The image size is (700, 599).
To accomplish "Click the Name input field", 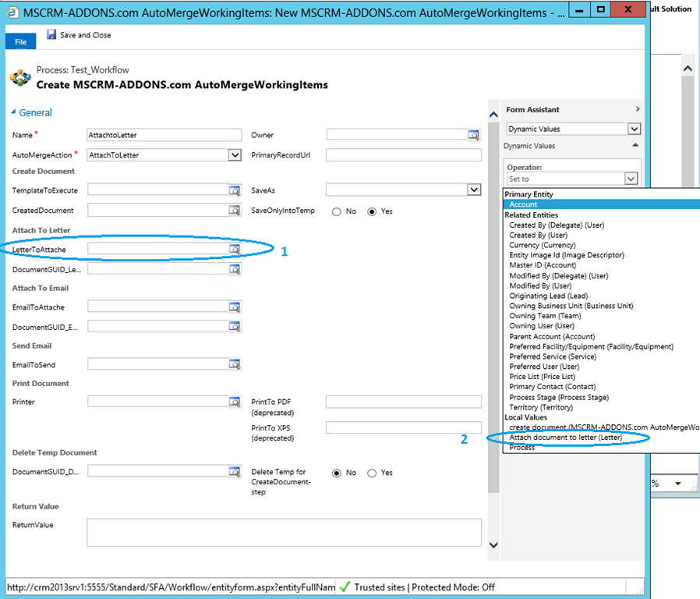I will (164, 135).
